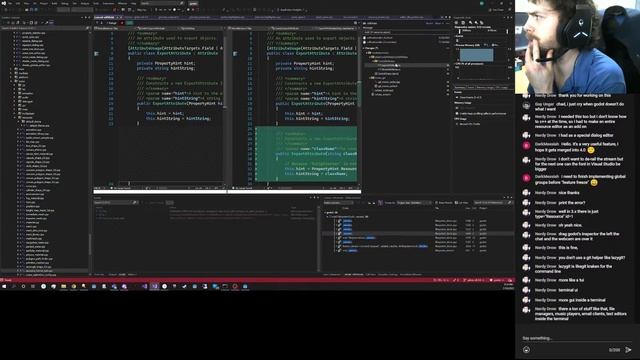Open Windows search from taskbar
The height and width of the screenshot is (360, 640).
[x=13, y=287]
